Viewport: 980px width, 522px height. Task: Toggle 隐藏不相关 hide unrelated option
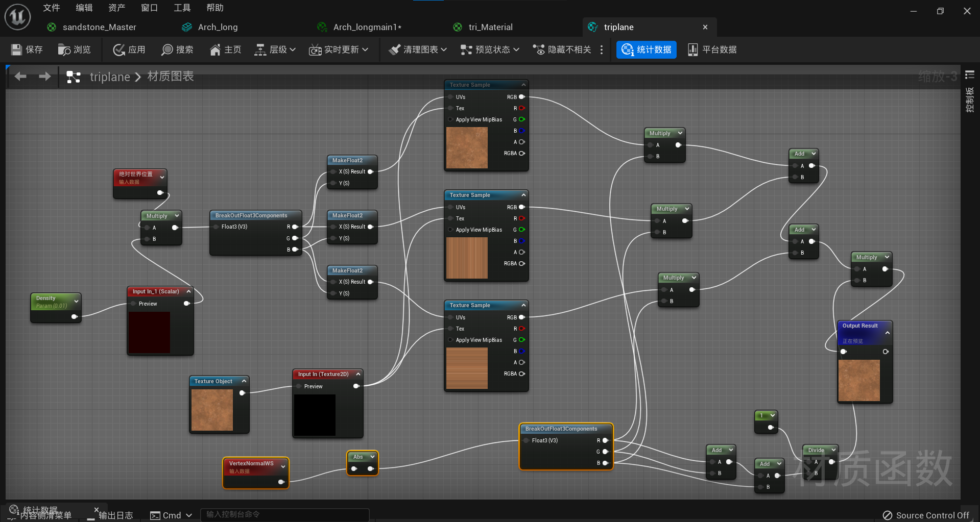[562, 49]
